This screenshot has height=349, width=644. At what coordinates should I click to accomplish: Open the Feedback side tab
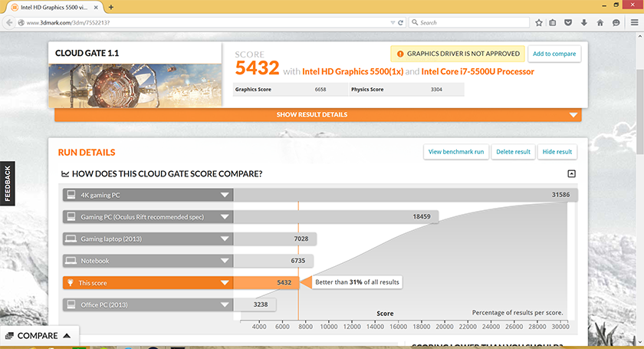[x=8, y=183]
